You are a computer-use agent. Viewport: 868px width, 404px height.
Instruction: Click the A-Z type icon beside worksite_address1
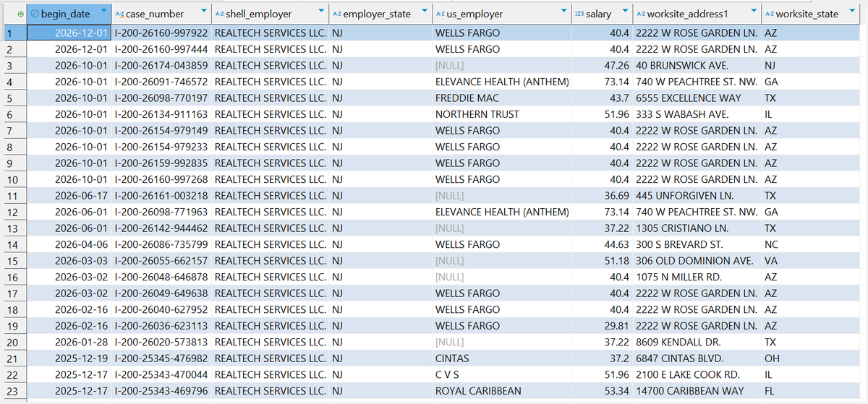click(x=641, y=14)
